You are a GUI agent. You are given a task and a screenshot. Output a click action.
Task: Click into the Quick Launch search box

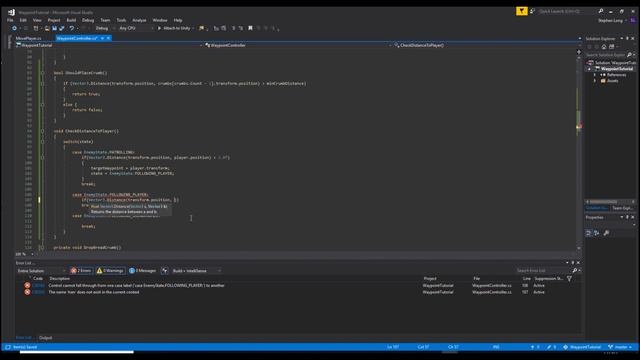pos(567,11)
